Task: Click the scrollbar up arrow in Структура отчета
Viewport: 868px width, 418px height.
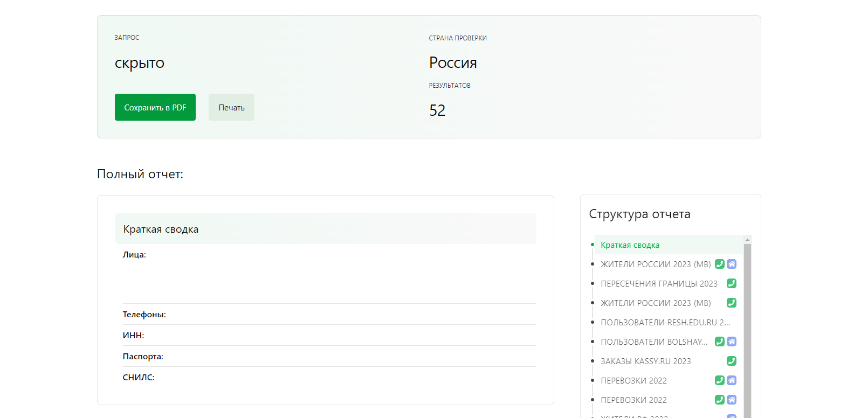Action: coord(747,240)
